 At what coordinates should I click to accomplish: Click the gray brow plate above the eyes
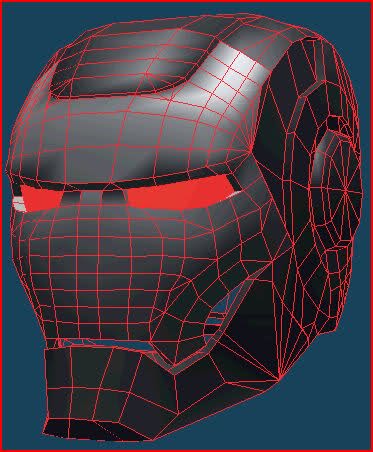(130, 143)
